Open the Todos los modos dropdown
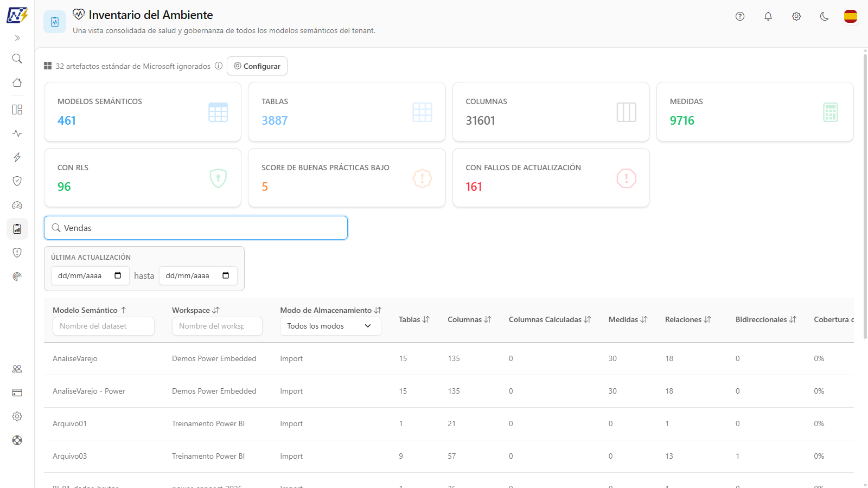This screenshot has height=488, width=868. [x=330, y=326]
